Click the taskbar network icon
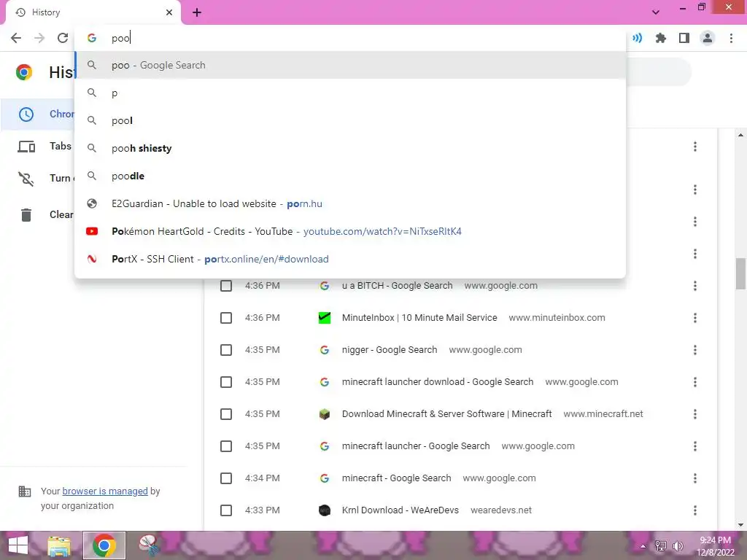Image resolution: width=747 pixels, height=560 pixels. [x=660, y=545]
